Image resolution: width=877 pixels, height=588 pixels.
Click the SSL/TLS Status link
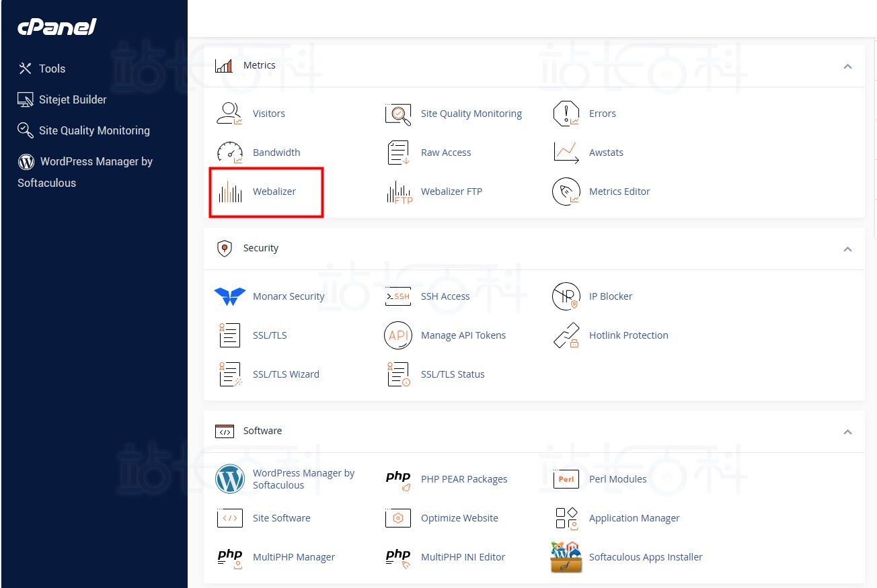click(453, 374)
